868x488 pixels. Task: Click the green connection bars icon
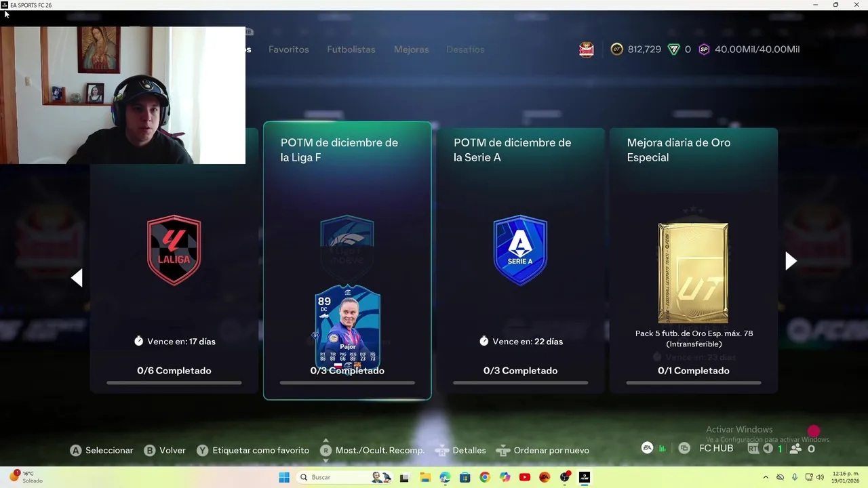(663, 449)
